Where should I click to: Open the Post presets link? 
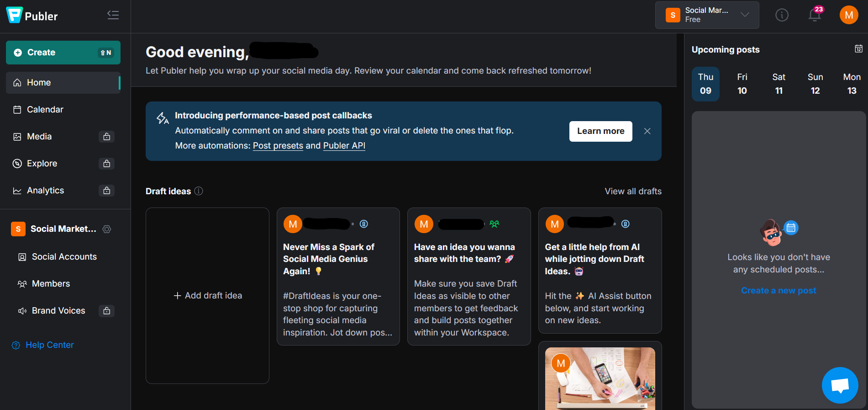[x=278, y=145]
